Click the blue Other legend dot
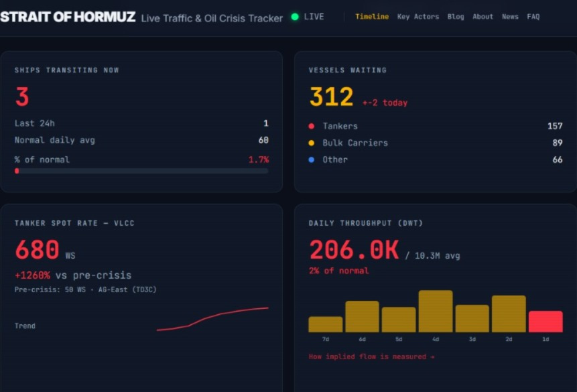 pos(312,159)
